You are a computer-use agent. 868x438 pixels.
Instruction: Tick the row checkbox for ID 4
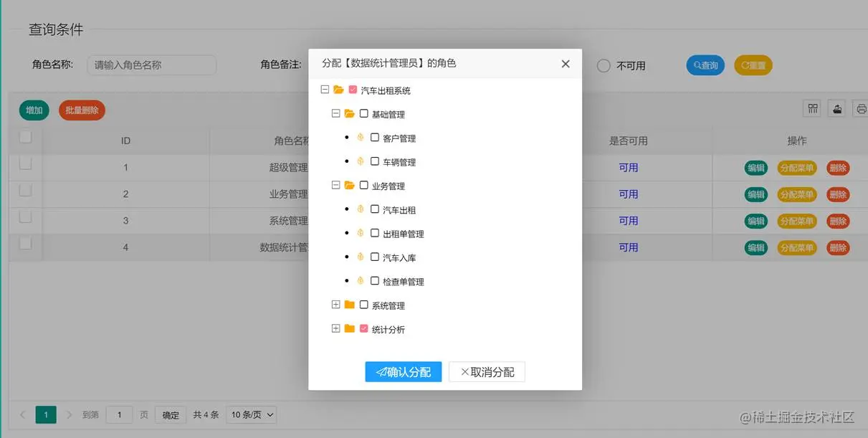click(25, 243)
